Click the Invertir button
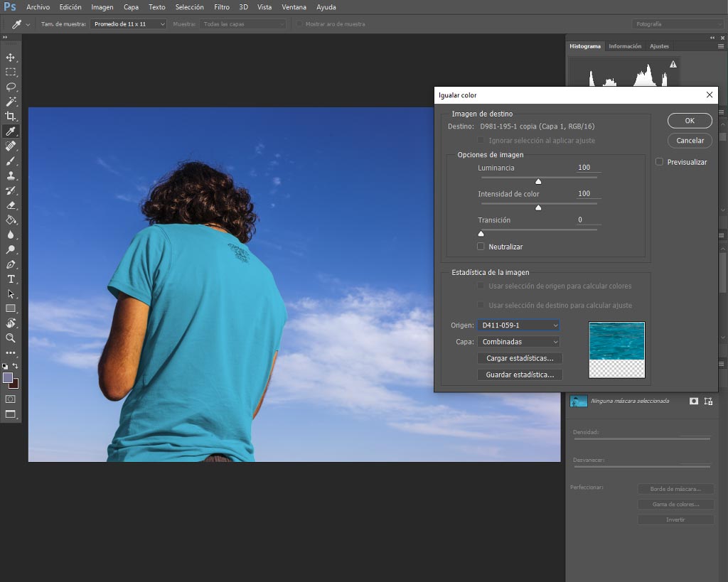Image resolution: width=728 pixels, height=582 pixels. pos(675,519)
